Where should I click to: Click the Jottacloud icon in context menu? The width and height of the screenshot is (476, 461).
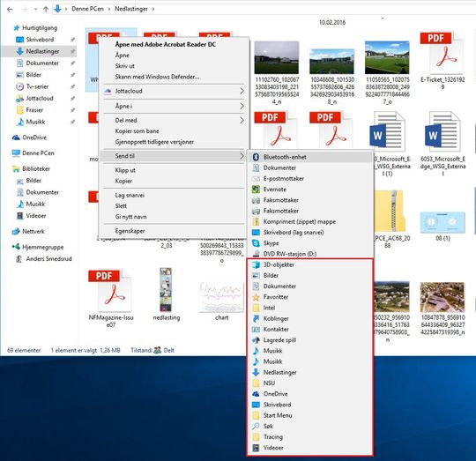108,91
